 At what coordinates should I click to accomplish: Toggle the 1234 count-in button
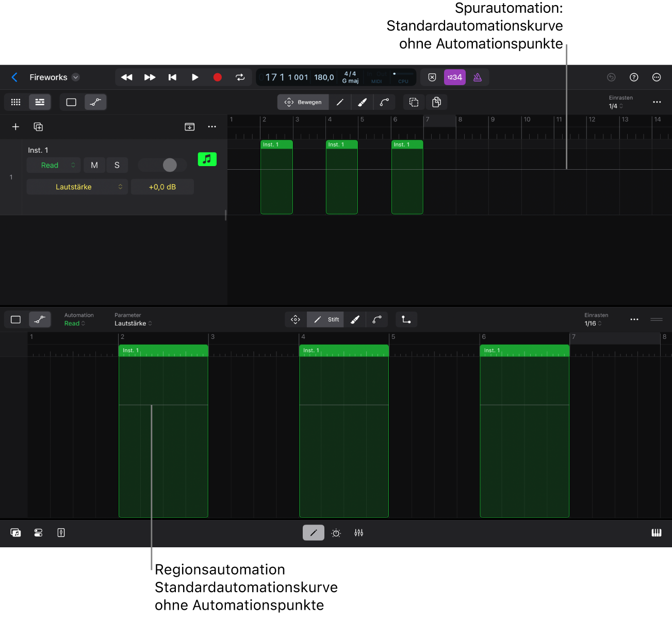point(454,77)
